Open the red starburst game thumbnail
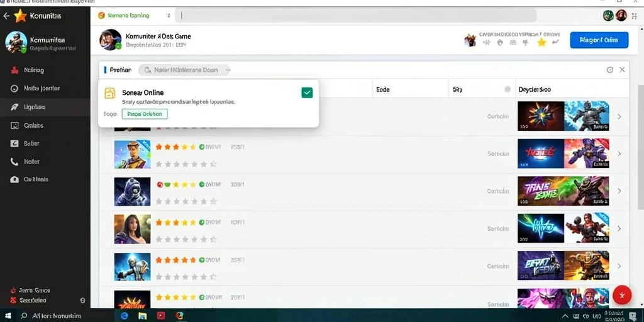Image resolution: width=644 pixels, height=322 pixels. (x=540, y=116)
